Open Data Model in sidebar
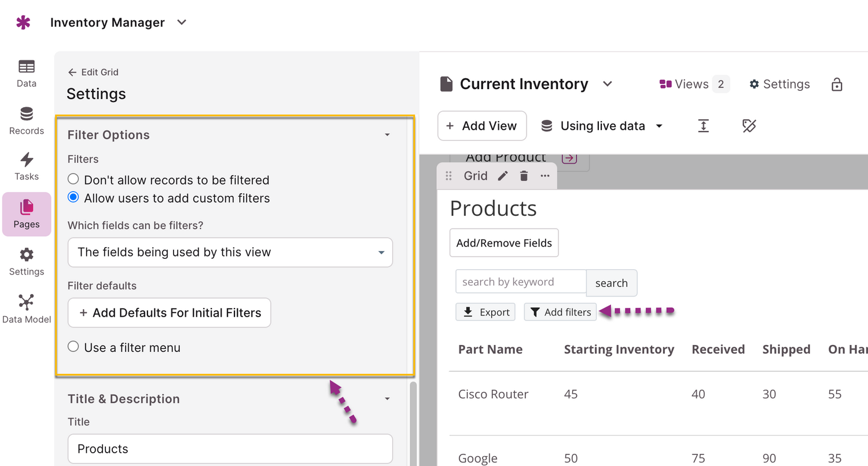 click(x=26, y=309)
